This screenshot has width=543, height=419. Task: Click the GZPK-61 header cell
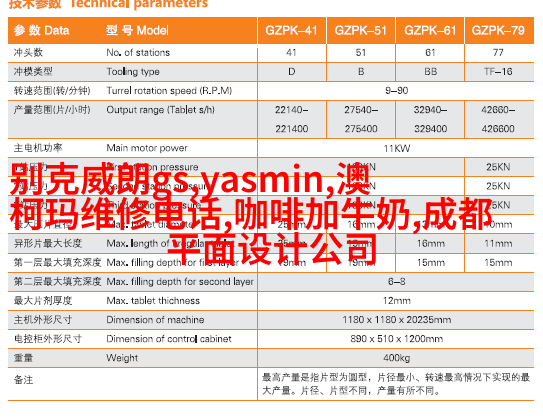coord(430,30)
